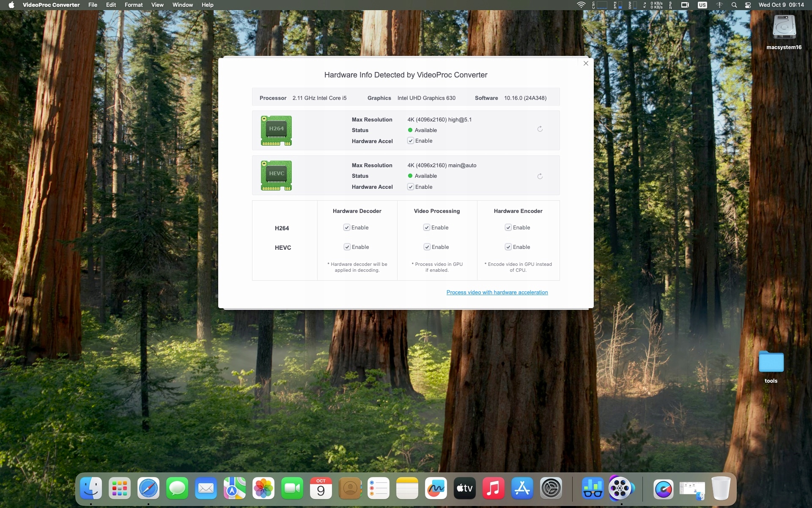
Task: Open the File menu
Action: (93, 5)
